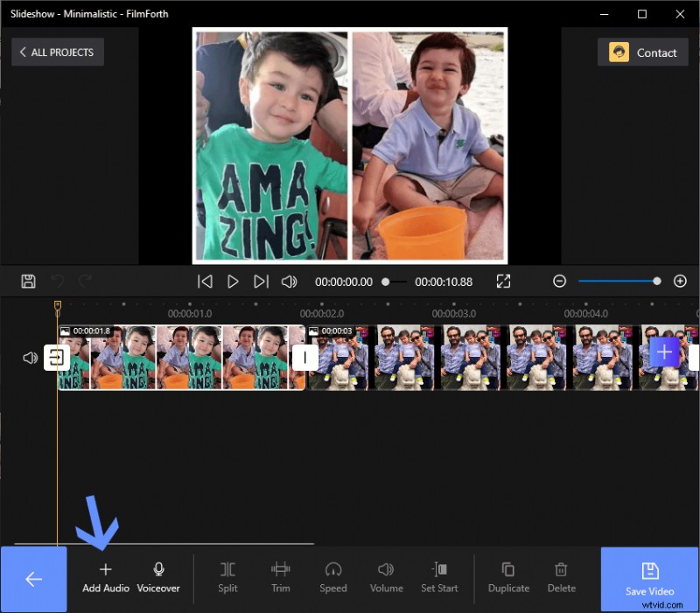Duplicate the selected clip

click(508, 578)
